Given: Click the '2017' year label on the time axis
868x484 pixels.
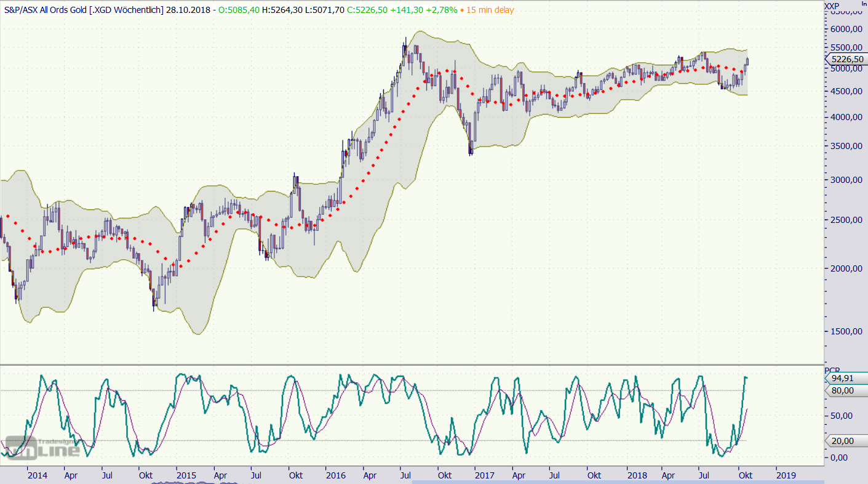Looking at the screenshot, I should point(484,475).
